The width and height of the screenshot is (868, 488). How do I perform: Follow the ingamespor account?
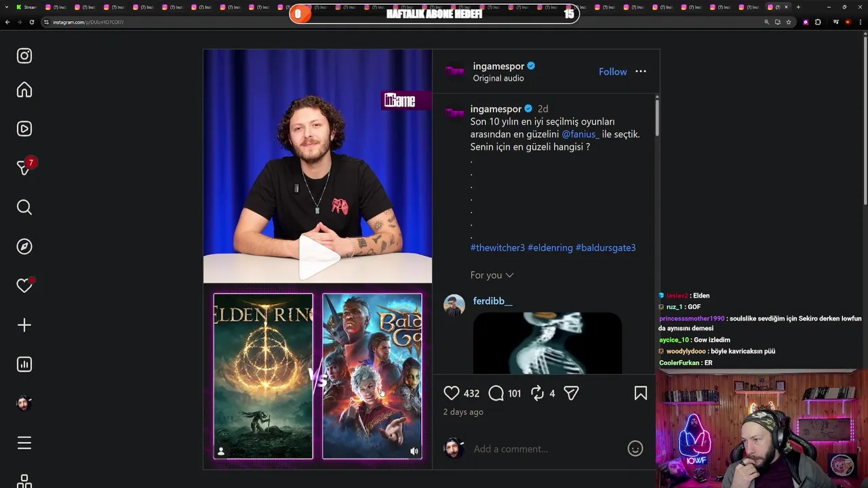tap(613, 71)
